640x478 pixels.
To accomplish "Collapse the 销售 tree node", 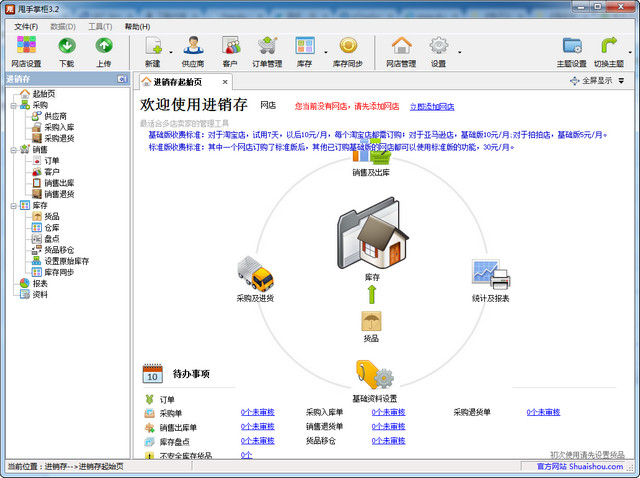I will 13,150.
